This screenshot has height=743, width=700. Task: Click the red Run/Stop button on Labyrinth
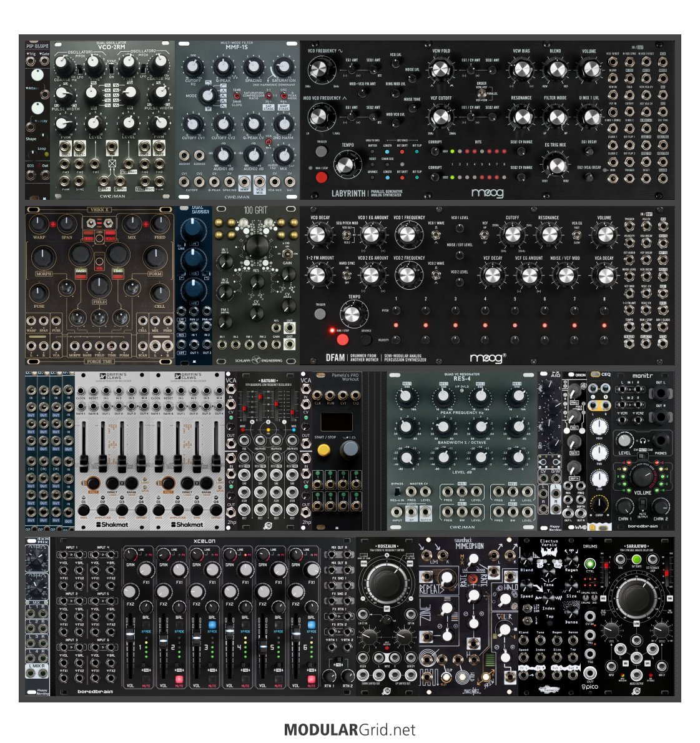tap(322, 177)
